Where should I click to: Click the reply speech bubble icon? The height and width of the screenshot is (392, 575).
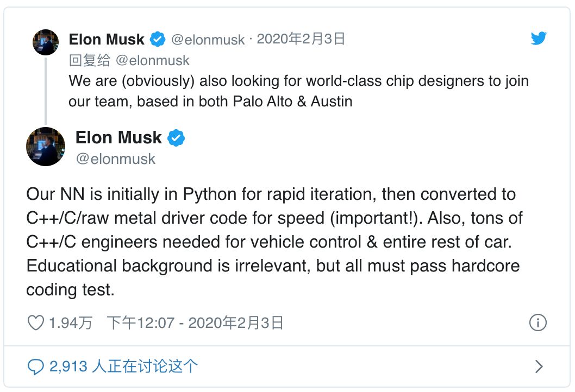(x=35, y=366)
